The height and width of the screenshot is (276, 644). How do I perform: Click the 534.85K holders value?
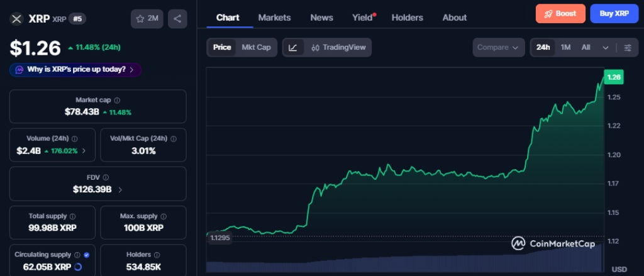[143, 267]
